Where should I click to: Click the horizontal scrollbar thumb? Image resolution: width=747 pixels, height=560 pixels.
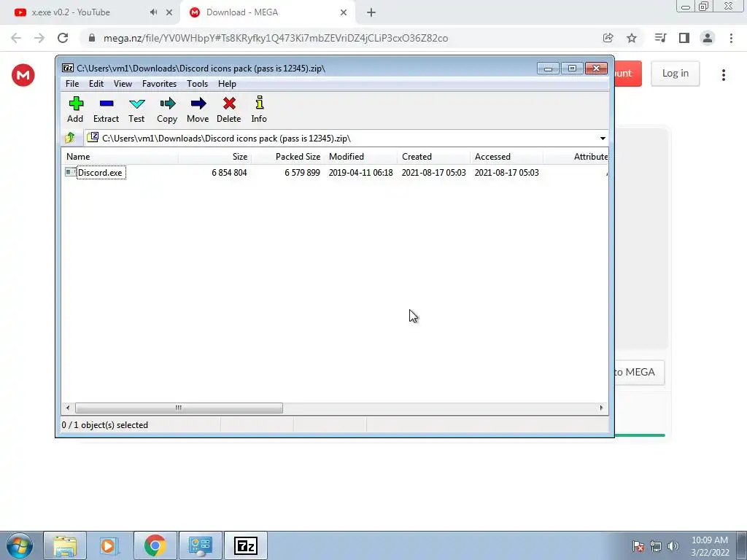pos(179,408)
